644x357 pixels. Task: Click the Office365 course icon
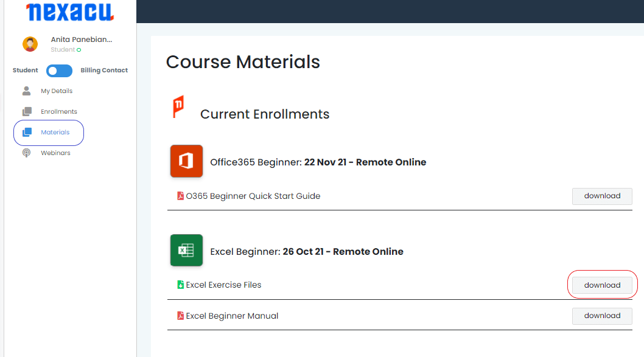(x=186, y=161)
